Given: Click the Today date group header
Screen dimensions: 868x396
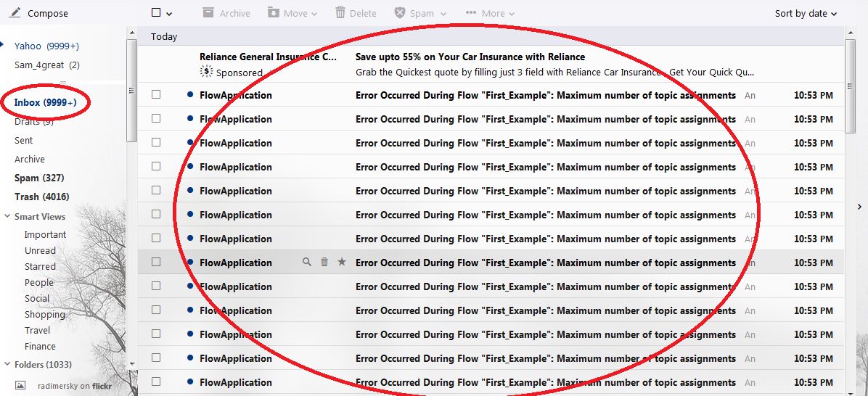Looking at the screenshot, I should click(x=164, y=36).
